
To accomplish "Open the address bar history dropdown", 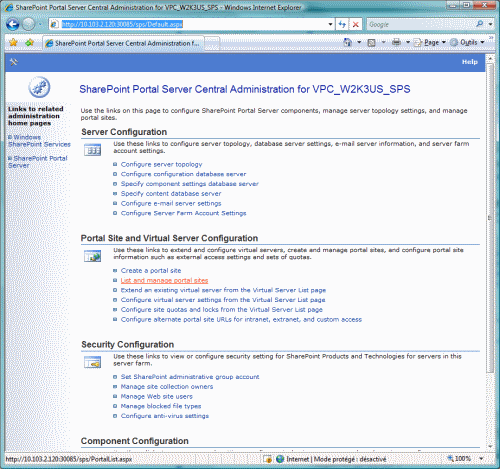I will pos(330,24).
